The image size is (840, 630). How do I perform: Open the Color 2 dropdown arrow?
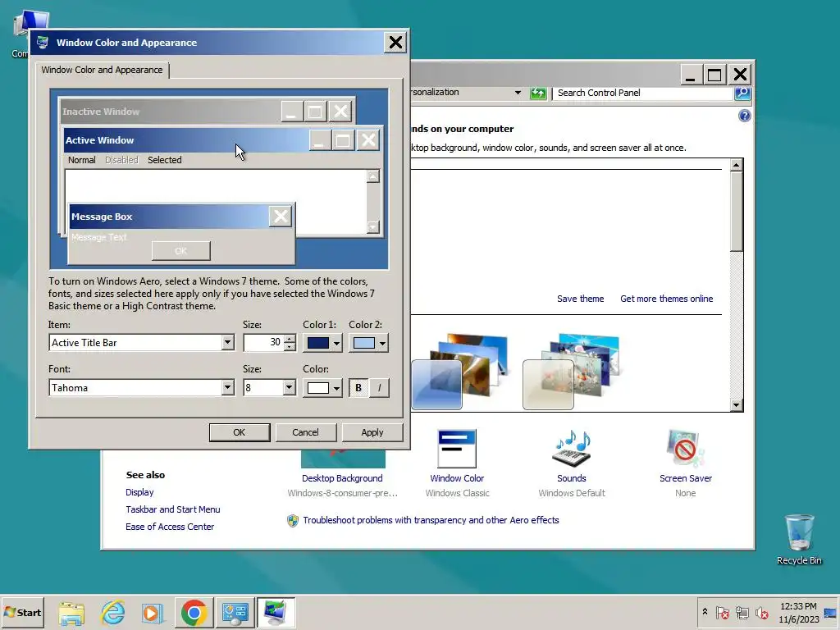382,344
